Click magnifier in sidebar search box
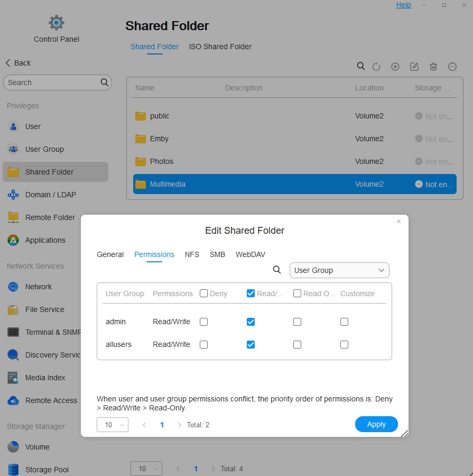This screenshot has height=476, width=473. pos(104,83)
